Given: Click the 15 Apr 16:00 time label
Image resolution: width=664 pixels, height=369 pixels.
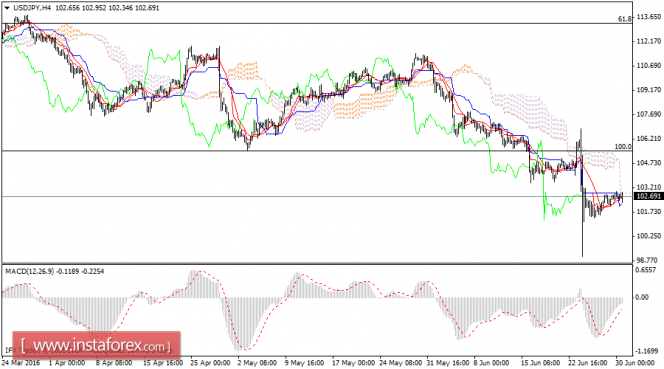Looking at the screenshot, I should [x=163, y=363].
